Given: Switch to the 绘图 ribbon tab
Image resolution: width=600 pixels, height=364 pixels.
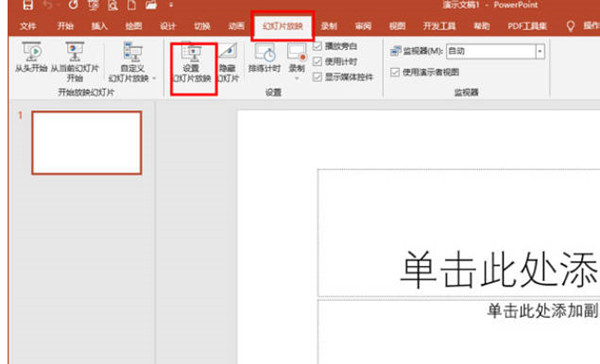Looking at the screenshot, I should click(x=134, y=26).
